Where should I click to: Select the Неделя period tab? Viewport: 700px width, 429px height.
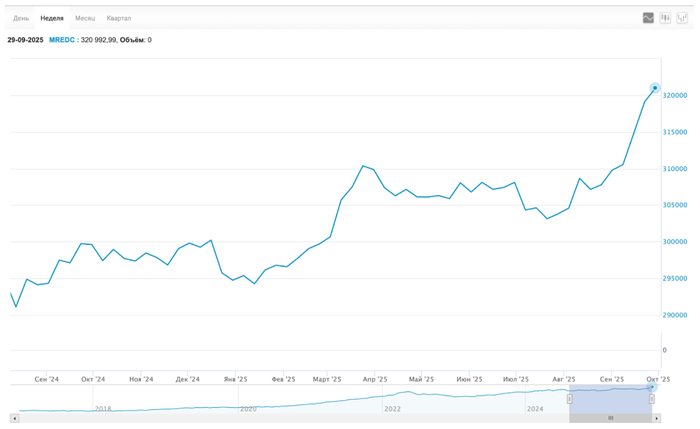coord(52,18)
